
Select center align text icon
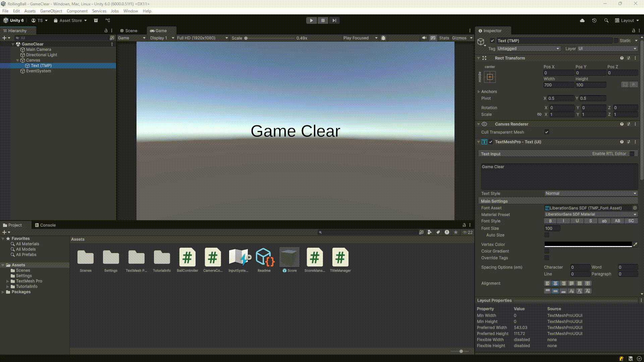click(555, 284)
